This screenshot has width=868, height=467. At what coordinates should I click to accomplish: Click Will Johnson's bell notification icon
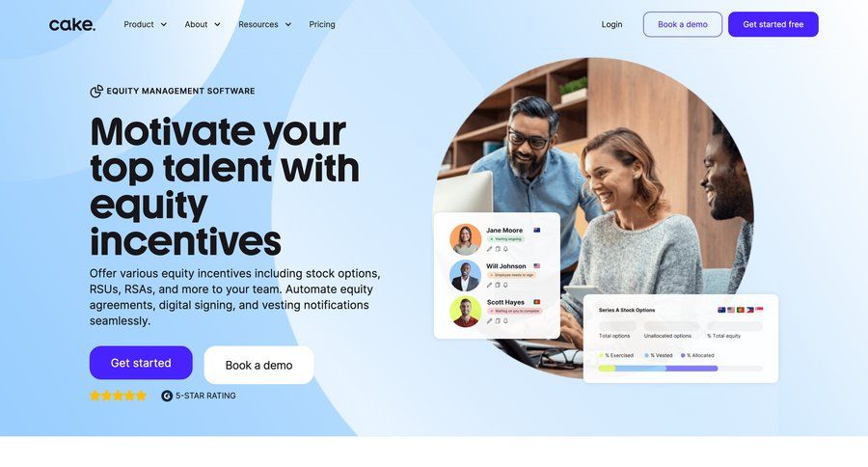click(505, 286)
